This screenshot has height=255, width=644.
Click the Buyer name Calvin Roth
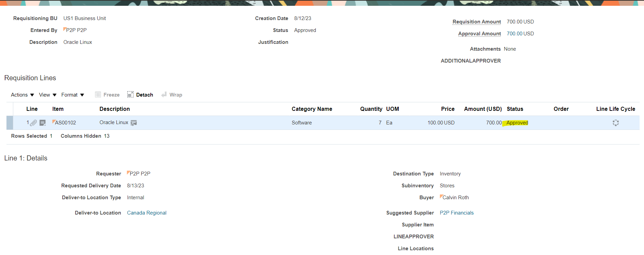pos(456,198)
